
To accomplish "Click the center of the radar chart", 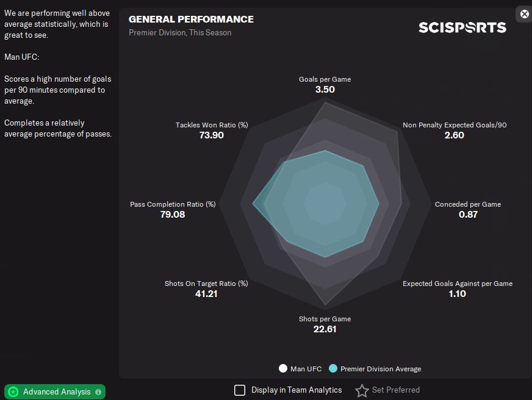I will pyautogui.click(x=325, y=204).
